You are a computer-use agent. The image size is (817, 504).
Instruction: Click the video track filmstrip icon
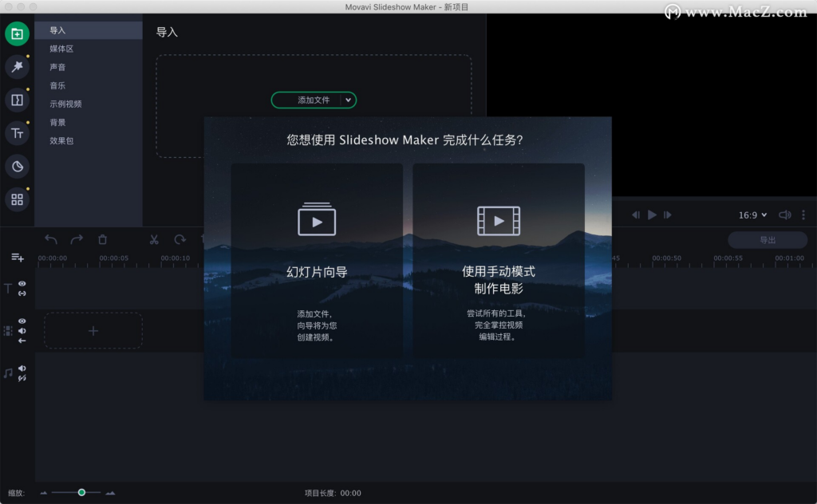[8, 331]
